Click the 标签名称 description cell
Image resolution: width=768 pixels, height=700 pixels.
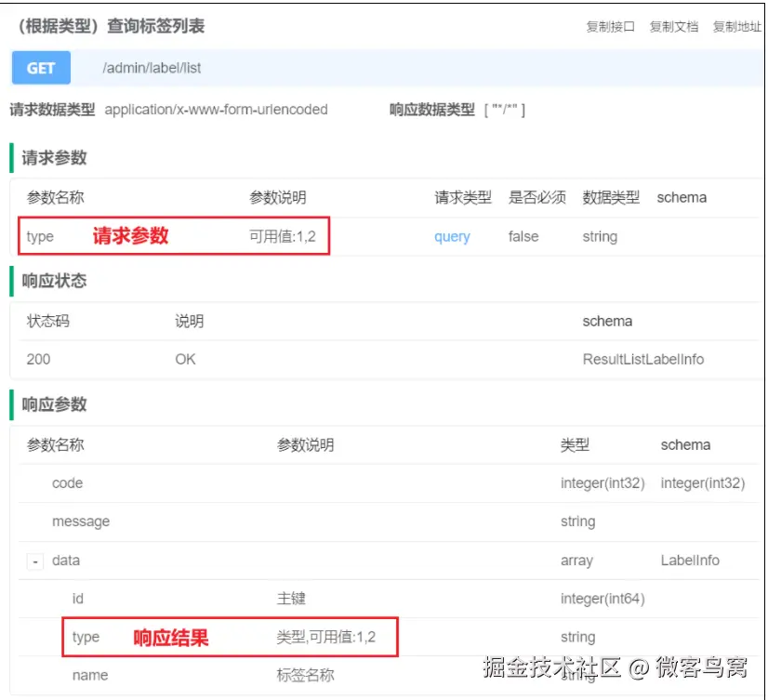click(x=305, y=676)
